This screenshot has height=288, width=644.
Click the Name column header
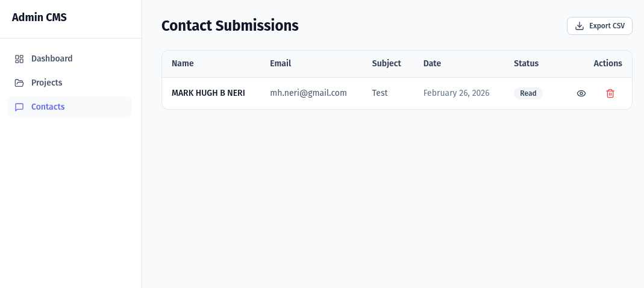click(183, 63)
